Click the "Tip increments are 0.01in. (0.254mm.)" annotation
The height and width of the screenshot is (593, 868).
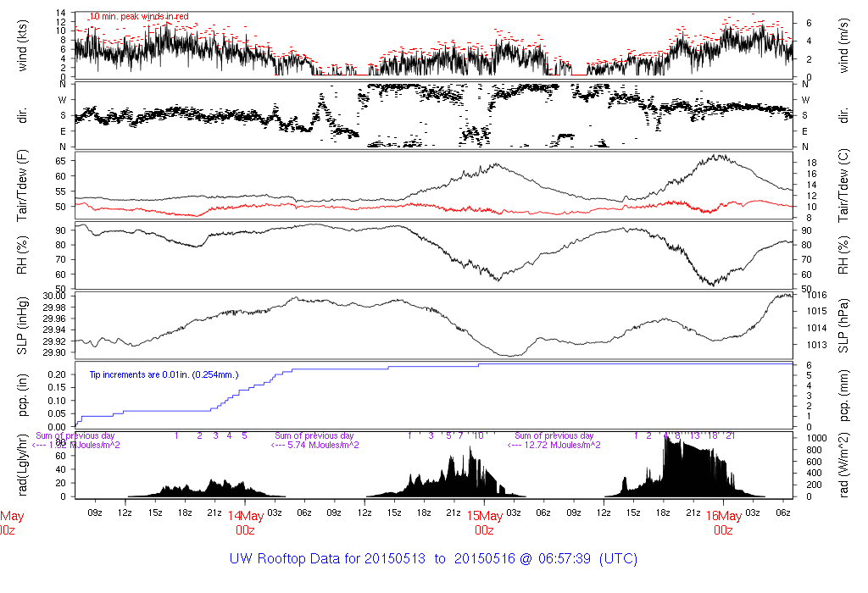click(x=164, y=374)
